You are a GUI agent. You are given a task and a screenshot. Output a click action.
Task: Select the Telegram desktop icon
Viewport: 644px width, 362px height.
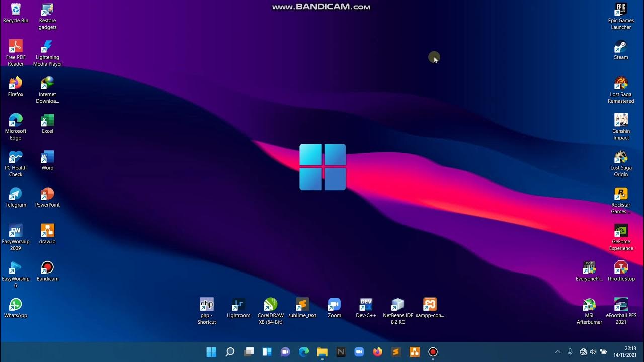click(16, 198)
